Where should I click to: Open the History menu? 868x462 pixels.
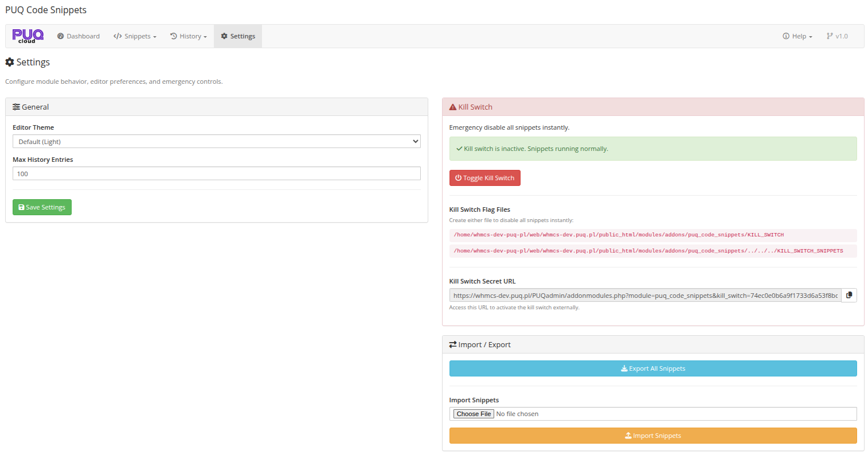click(x=189, y=36)
